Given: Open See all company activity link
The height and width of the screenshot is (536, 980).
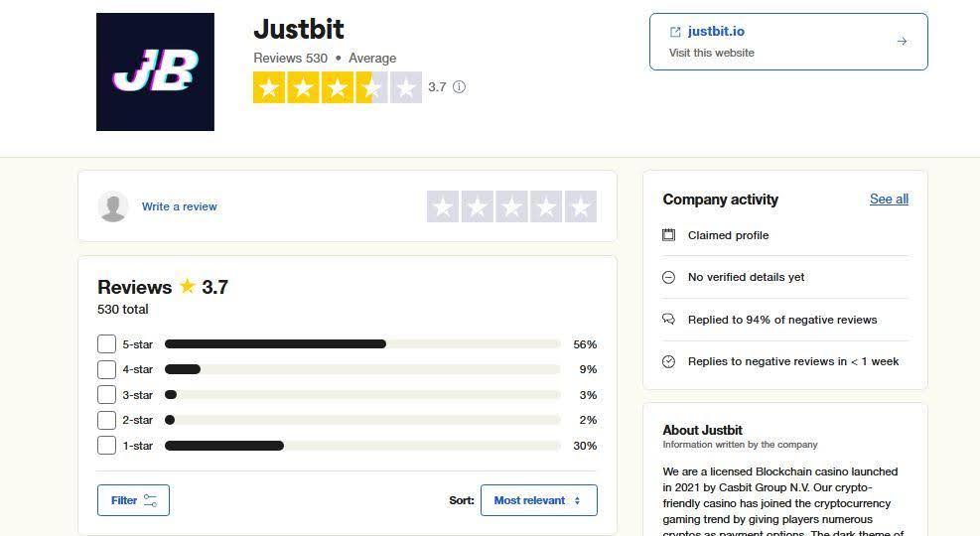Looking at the screenshot, I should point(889,200).
